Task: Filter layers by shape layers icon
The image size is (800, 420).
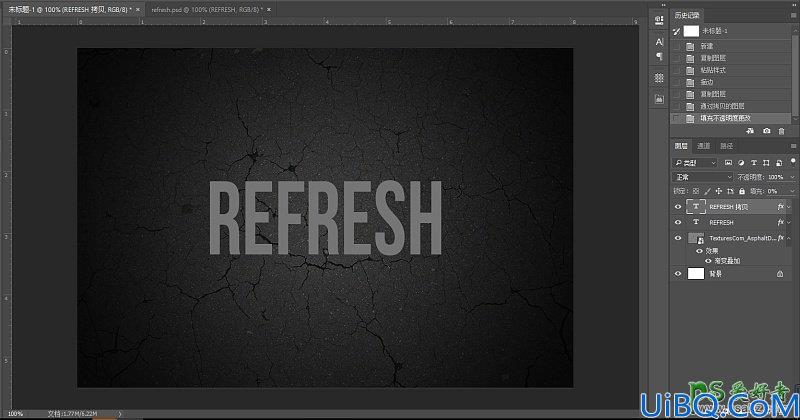Action: point(766,163)
